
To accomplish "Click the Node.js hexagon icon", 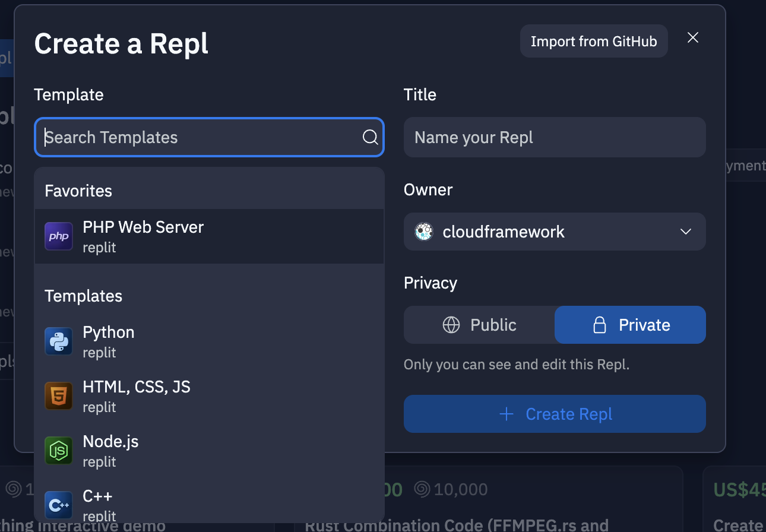I will point(59,451).
